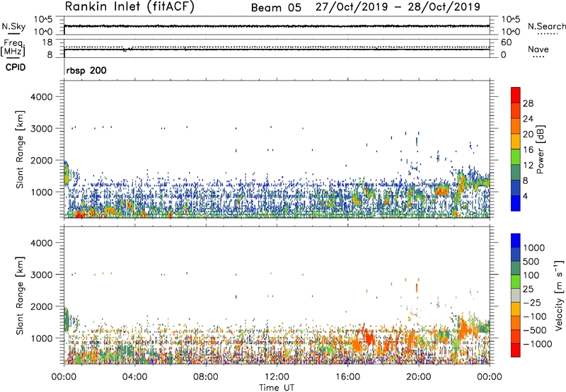Viewport: 566px width, 392px height.
Task: Click the 500 label on velocity colorbar
Action: (x=531, y=262)
